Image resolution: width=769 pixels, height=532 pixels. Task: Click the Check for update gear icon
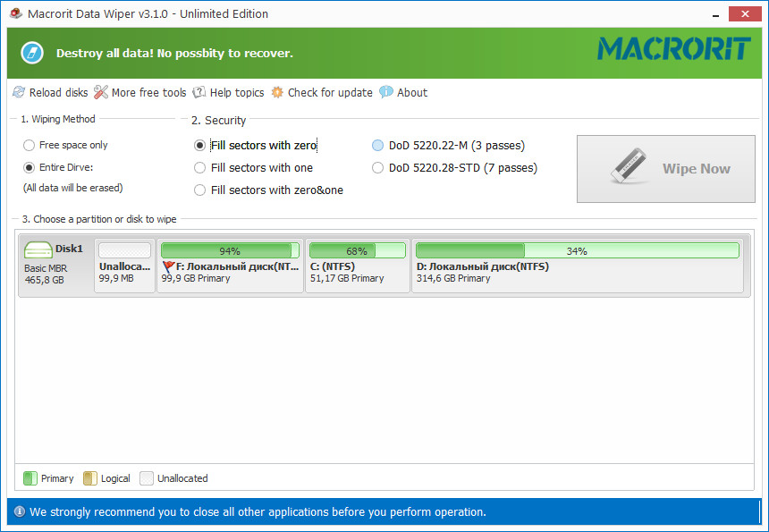coord(277,92)
